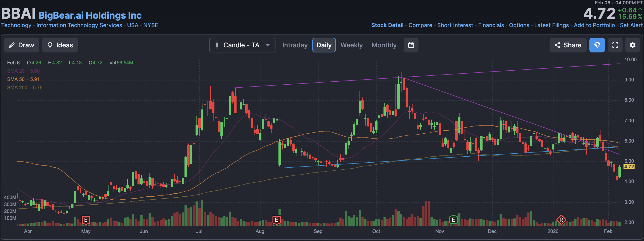
Task: Click the BigBear.ai Holdings Inc company name
Action: click(x=90, y=15)
